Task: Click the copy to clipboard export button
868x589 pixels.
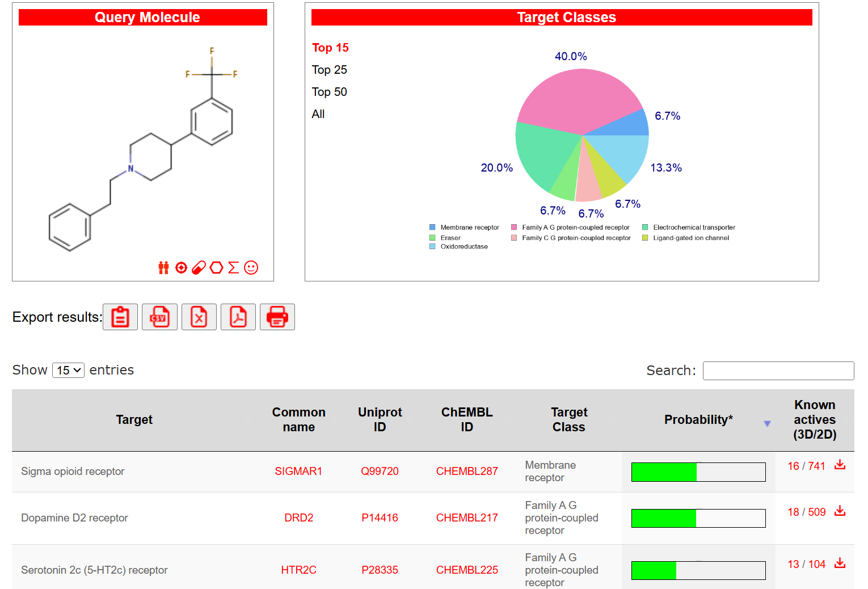Action: (x=120, y=317)
